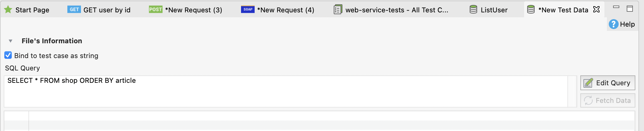Switch to the ListUser tab

pos(494,10)
